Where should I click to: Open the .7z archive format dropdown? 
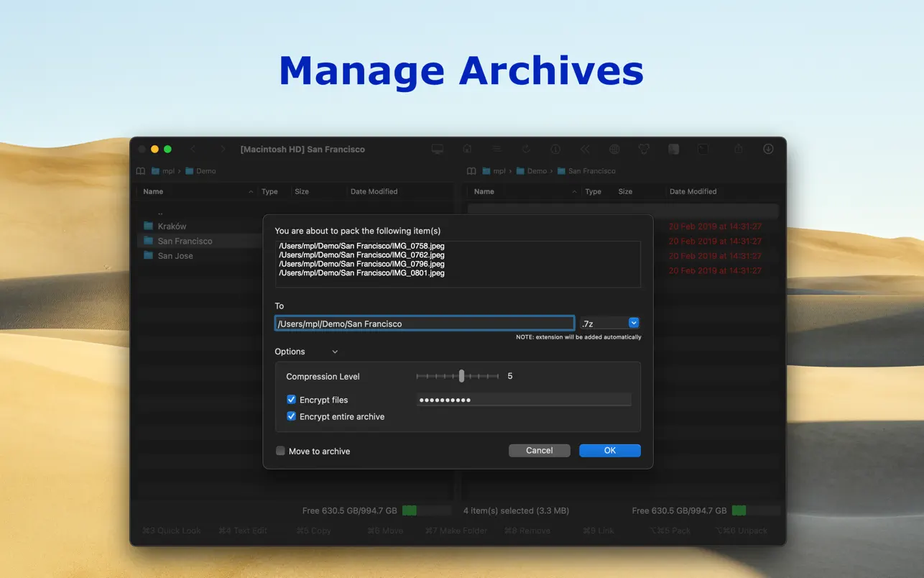633,324
